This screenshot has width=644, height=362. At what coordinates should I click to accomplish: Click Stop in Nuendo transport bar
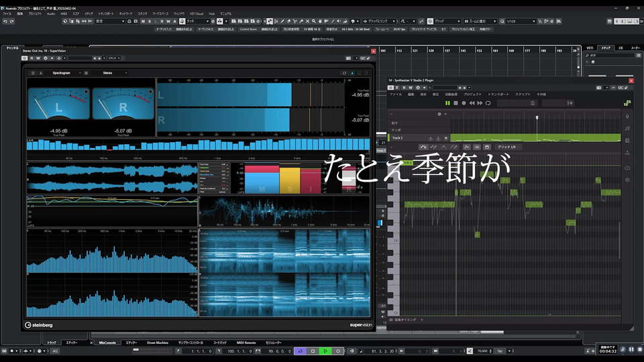point(313,351)
